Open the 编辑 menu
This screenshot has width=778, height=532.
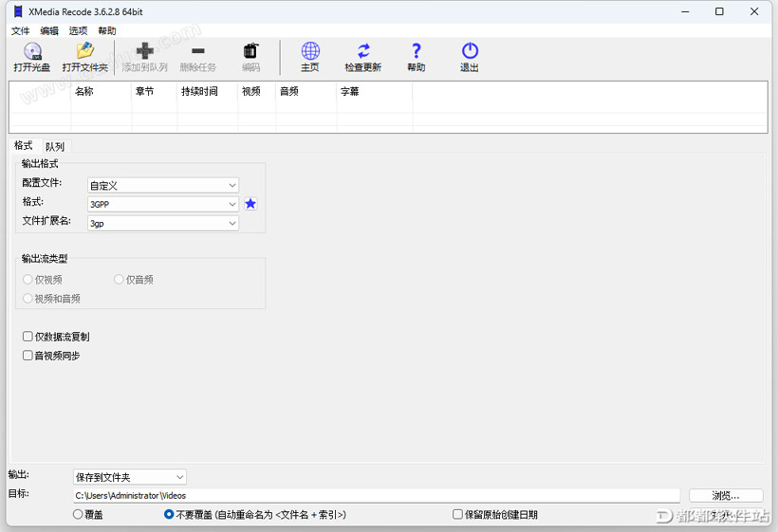(x=49, y=30)
